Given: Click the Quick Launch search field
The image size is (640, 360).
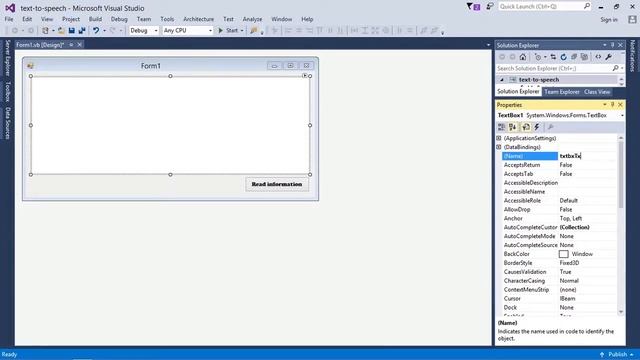Looking at the screenshot, I should 545,7.
